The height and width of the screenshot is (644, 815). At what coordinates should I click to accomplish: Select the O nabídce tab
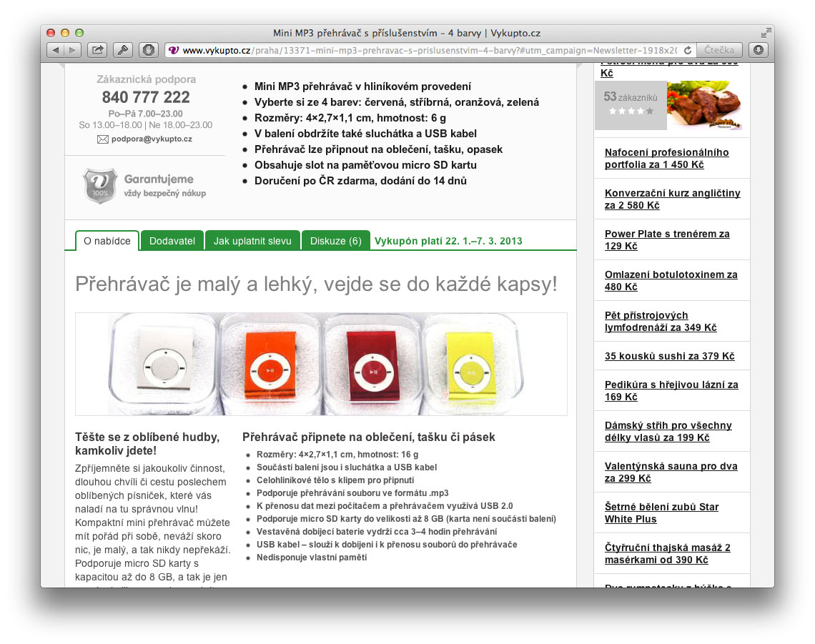click(107, 241)
